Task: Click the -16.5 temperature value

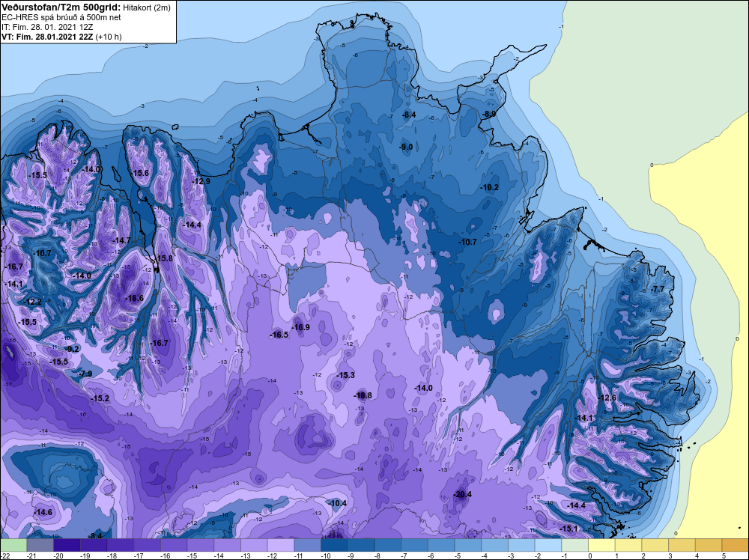Action: pyautogui.click(x=279, y=335)
